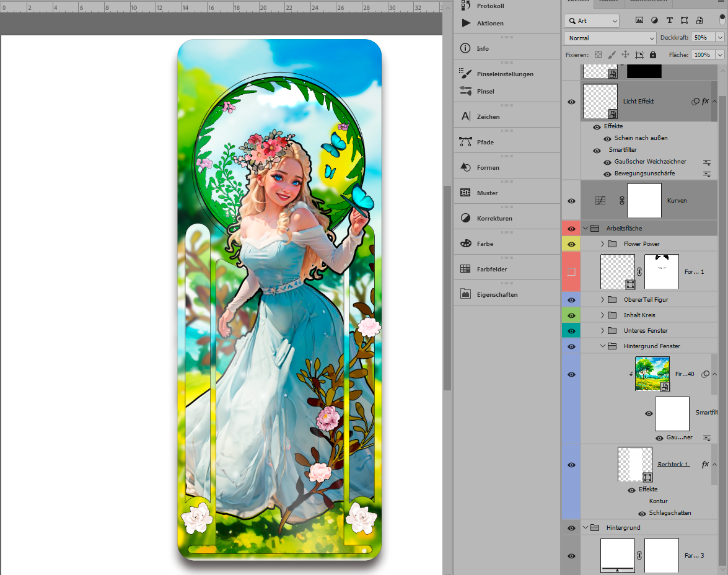
Task: Collapse the Arbeitsfläche artboard
Action: click(x=585, y=228)
